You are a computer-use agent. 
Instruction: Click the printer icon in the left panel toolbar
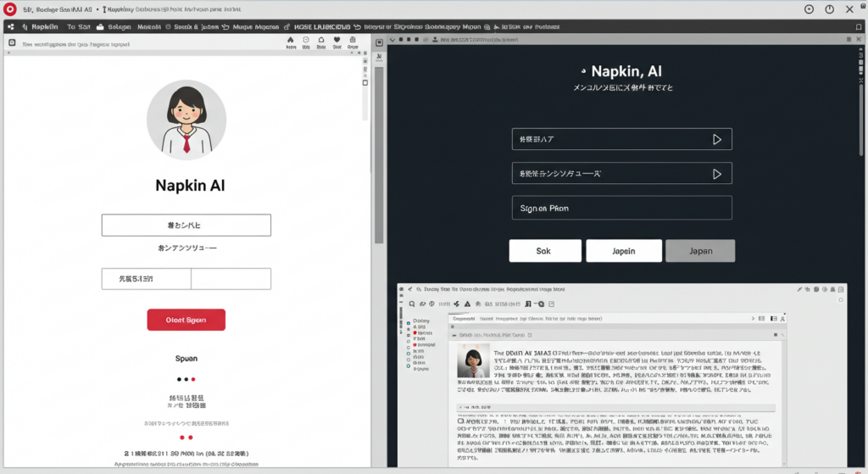point(353,40)
